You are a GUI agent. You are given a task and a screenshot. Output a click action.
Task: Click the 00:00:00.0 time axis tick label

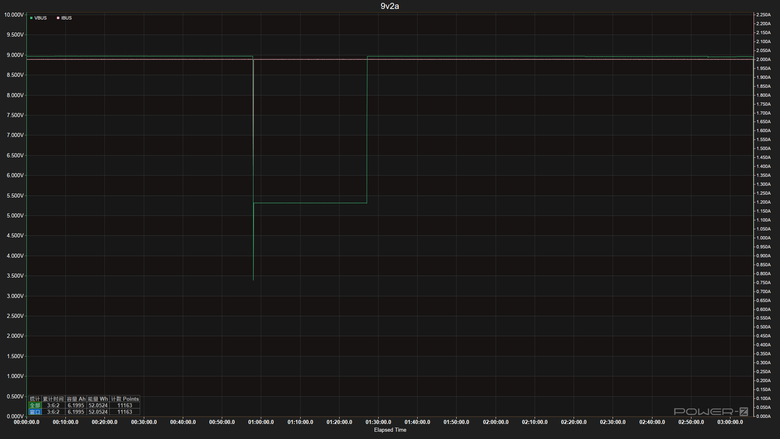point(26,422)
